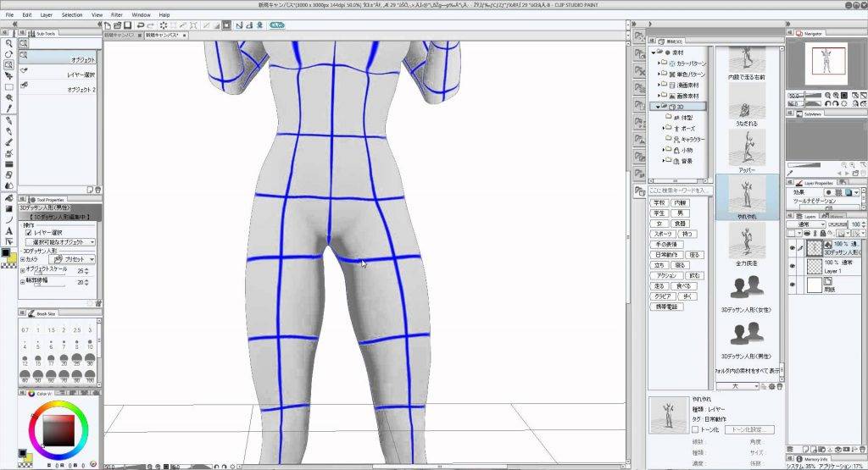Screen dimensions: 868x470
Task: Select the Text tool
Action: 8,231
